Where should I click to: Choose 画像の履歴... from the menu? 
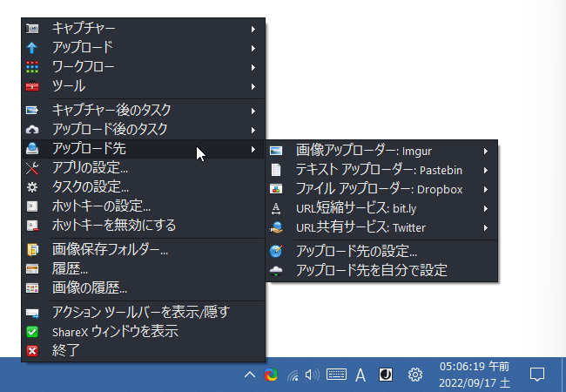tap(144, 288)
